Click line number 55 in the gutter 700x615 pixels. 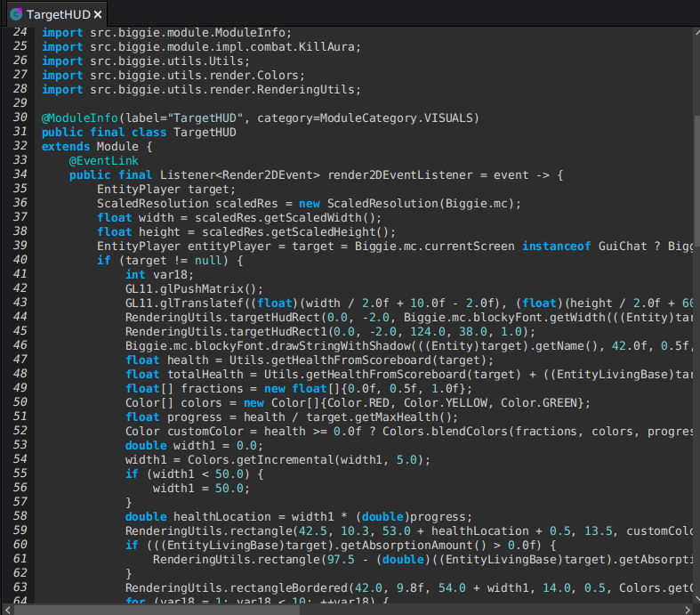(x=20, y=473)
